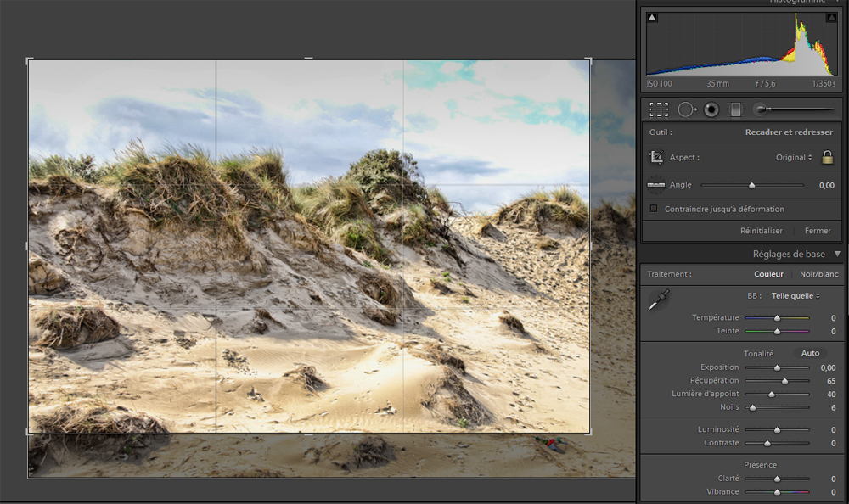Adjust the Vibrance slider
Image resolution: width=849 pixels, height=504 pixels.
[x=777, y=492]
